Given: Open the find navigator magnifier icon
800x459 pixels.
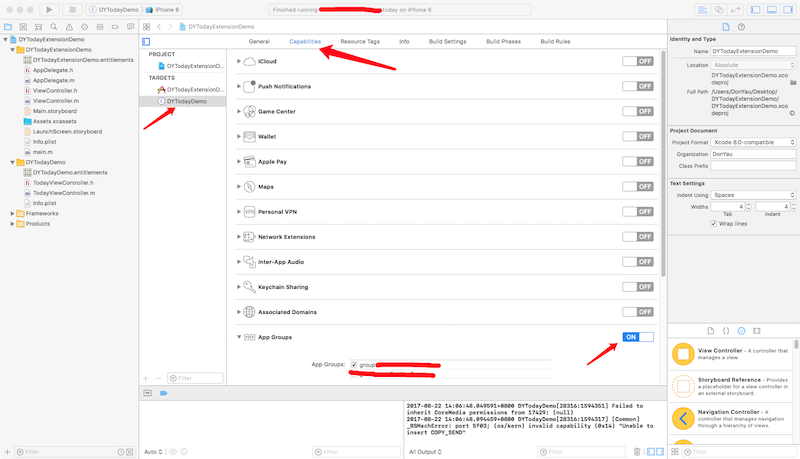Looking at the screenshot, I should [x=54, y=27].
